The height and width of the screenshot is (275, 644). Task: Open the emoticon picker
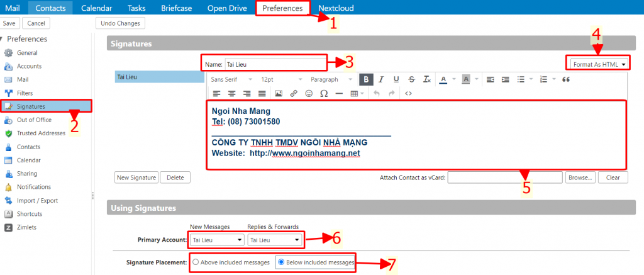(x=309, y=93)
